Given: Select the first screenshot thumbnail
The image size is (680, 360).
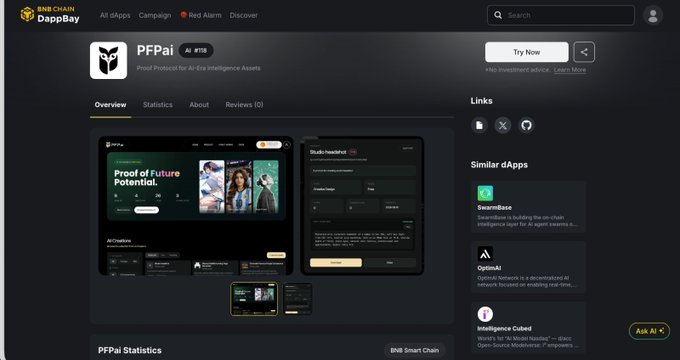Looking at the screenshot, I should (x=254, y=299).
